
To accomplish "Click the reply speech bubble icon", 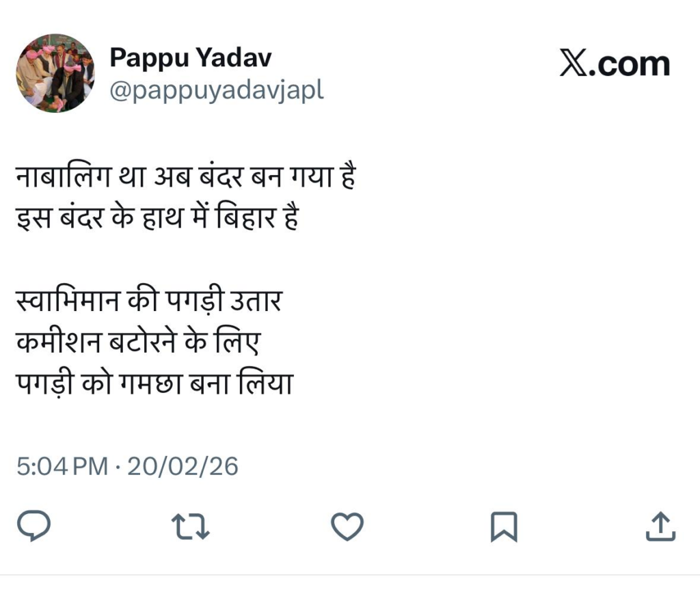I will tap(34, 526).
